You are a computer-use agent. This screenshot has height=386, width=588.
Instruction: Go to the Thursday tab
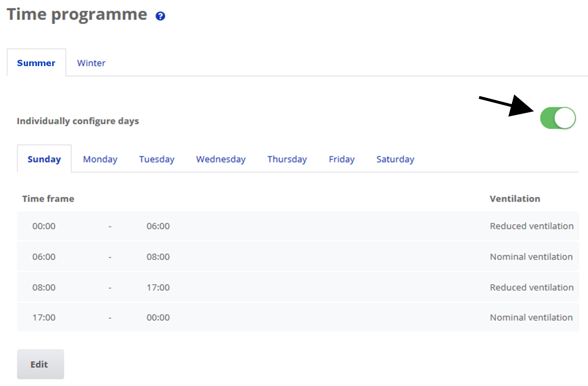(x=287, y=159)
